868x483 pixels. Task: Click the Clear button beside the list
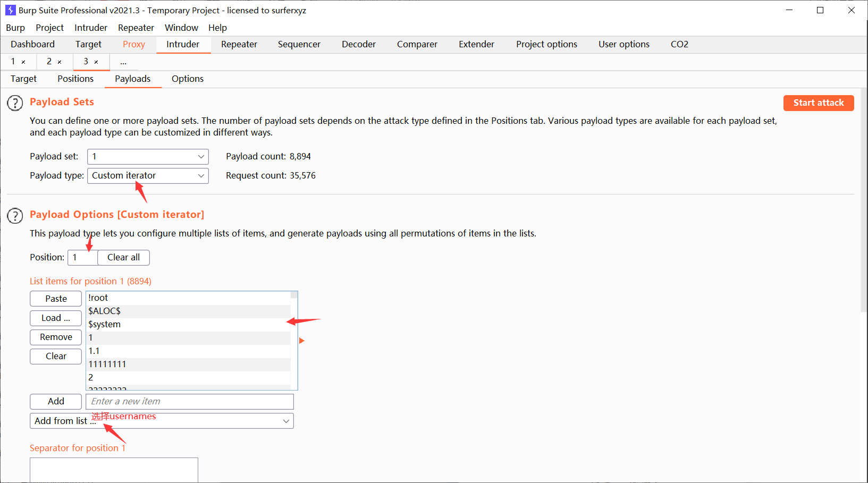(56, 356)
